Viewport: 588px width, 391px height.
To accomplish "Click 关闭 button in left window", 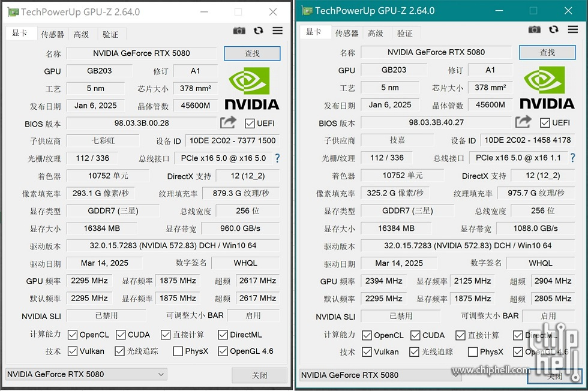I will (259, 375).
